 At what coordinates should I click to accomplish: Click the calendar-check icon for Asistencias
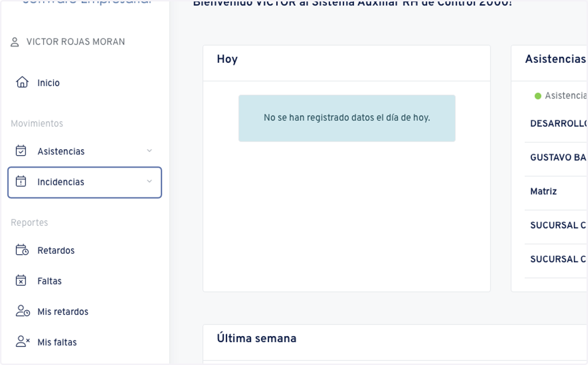pos(21,151)
